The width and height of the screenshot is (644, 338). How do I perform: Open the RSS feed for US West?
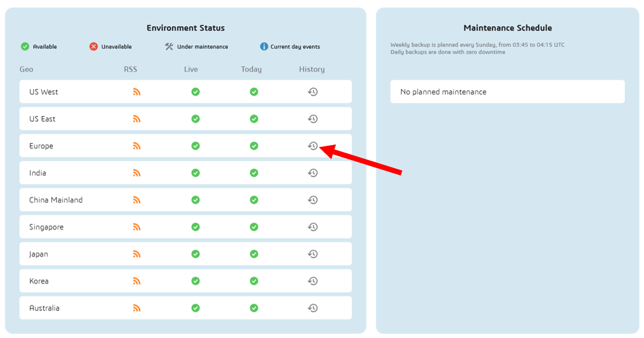(137, 91)
